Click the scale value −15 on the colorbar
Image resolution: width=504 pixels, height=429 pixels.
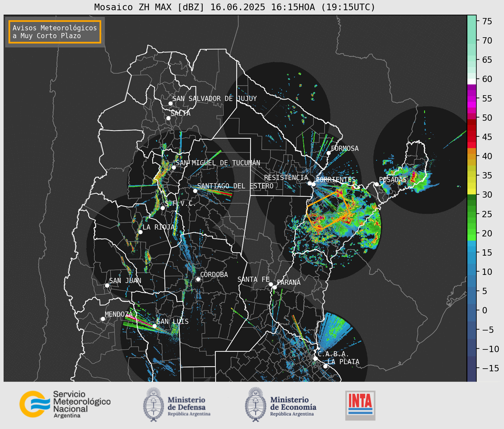click(491, 368)
